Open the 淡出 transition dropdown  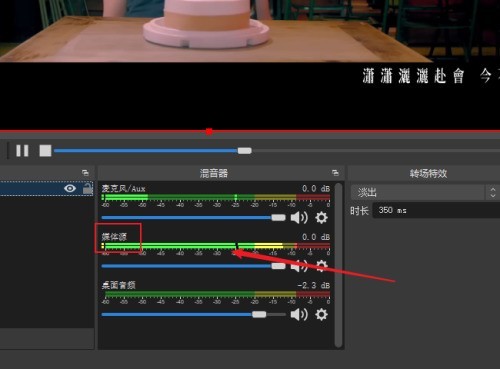click(x=425, y=192)
